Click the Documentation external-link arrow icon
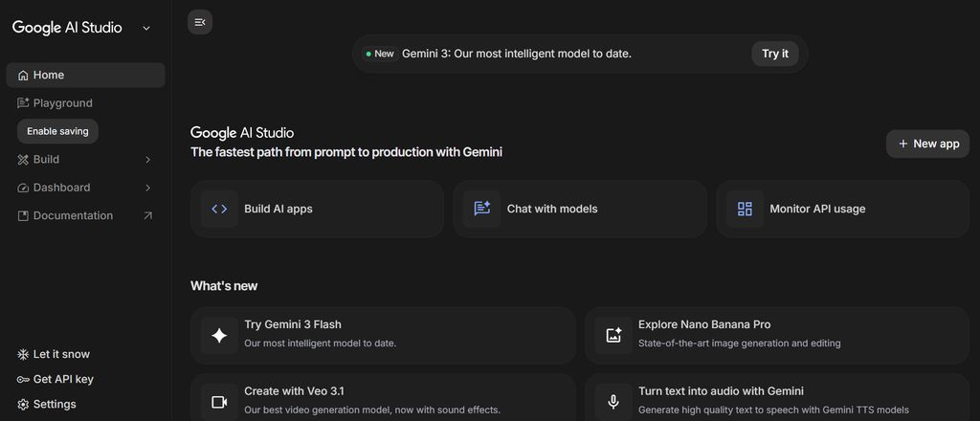 147,215
